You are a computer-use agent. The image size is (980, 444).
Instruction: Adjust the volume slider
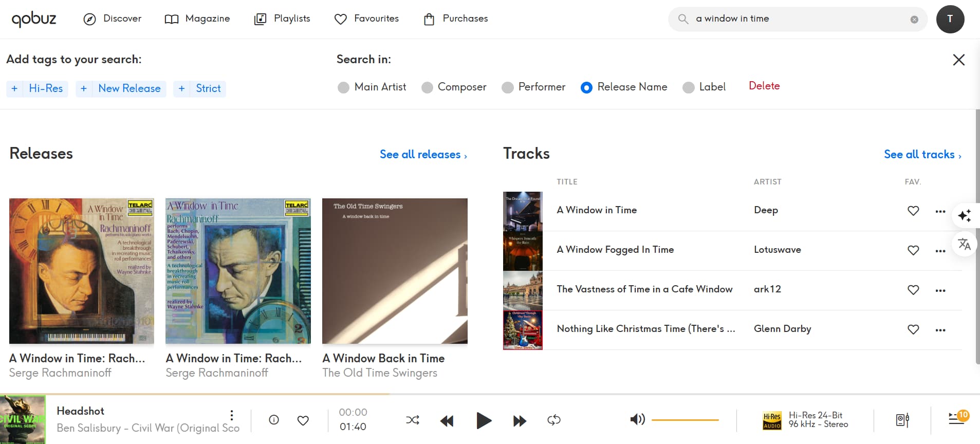click(685, 420)
